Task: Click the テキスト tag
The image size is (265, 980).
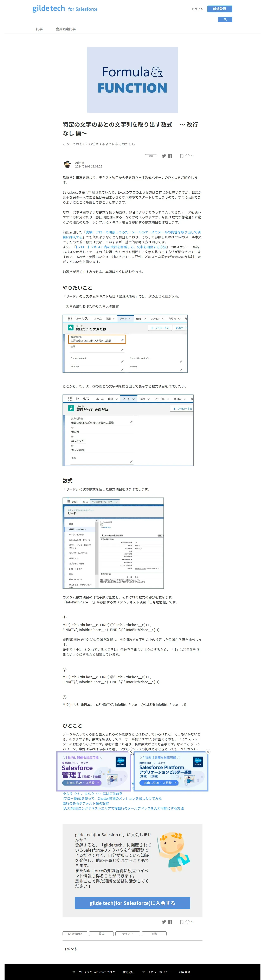Action: [x=128, y=934]
